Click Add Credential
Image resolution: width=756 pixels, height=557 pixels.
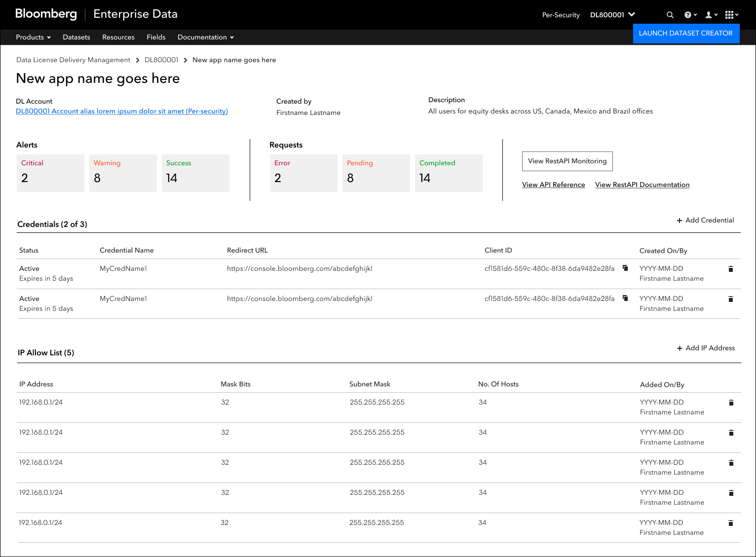705,220
